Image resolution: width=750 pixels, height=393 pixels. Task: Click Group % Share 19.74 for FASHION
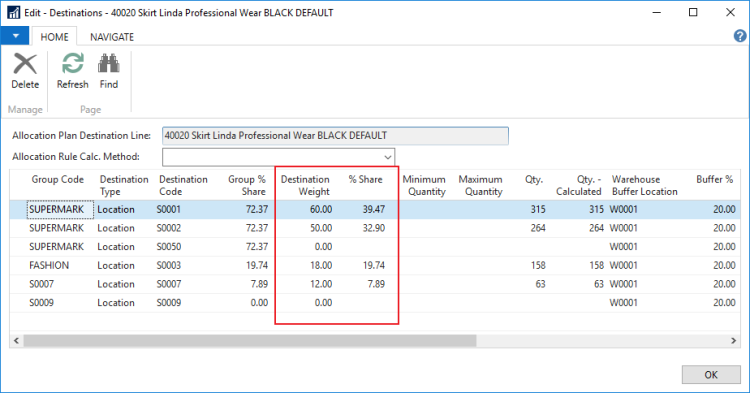point(257,265)
